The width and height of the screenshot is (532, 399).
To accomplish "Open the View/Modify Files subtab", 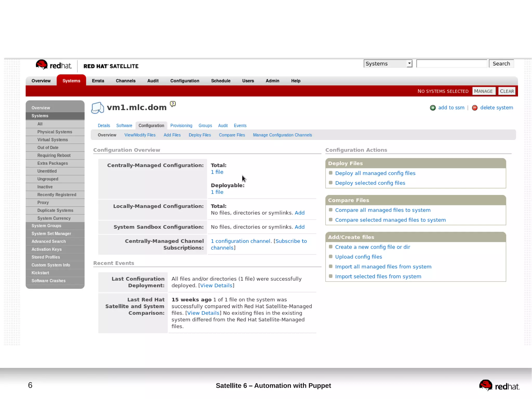I will [140, 135].
